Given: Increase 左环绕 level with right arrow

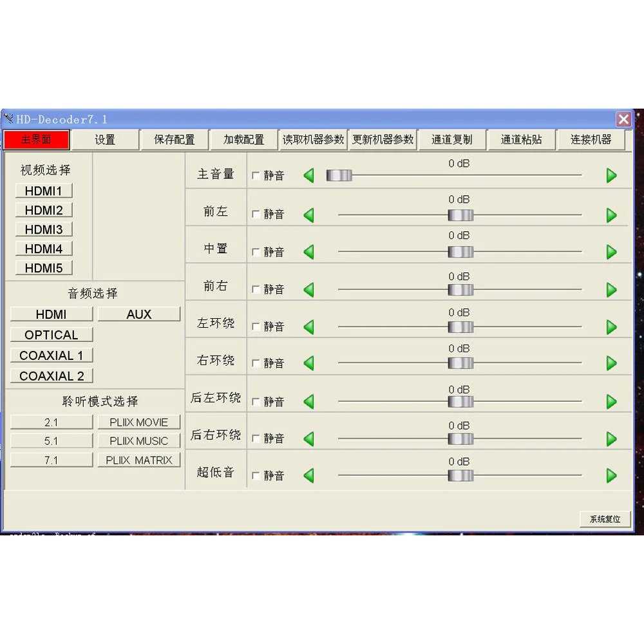Looking at the screenshot, I should (x=612, y=327).
